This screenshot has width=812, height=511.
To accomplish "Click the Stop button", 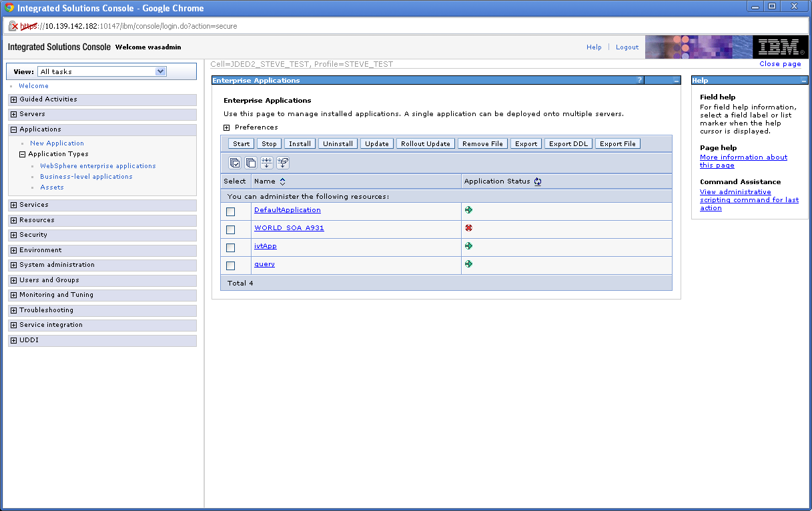I will pos(269,143).
